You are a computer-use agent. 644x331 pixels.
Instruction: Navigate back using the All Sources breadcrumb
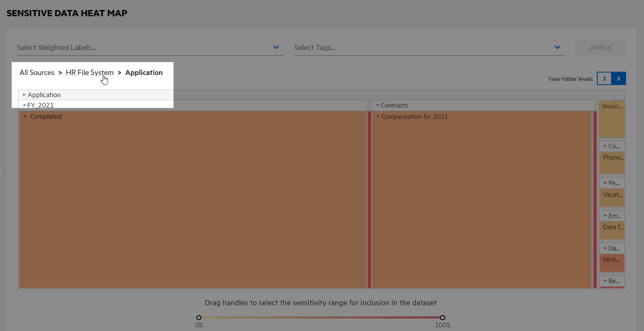[37, 72]
